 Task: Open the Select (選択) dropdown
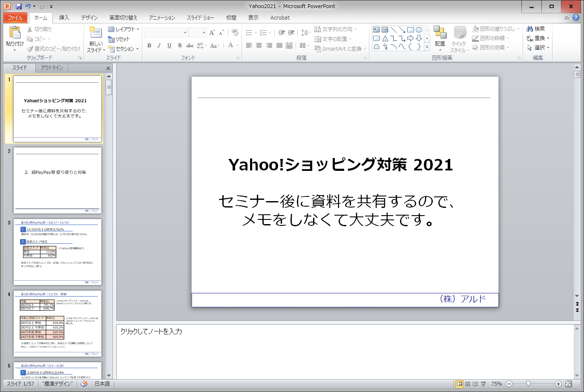(538, 48)
